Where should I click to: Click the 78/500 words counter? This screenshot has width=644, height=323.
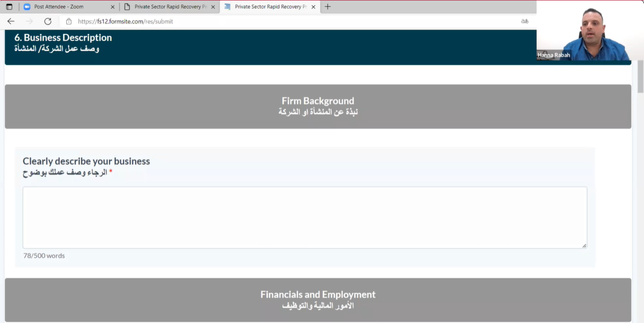coord(44,255)
